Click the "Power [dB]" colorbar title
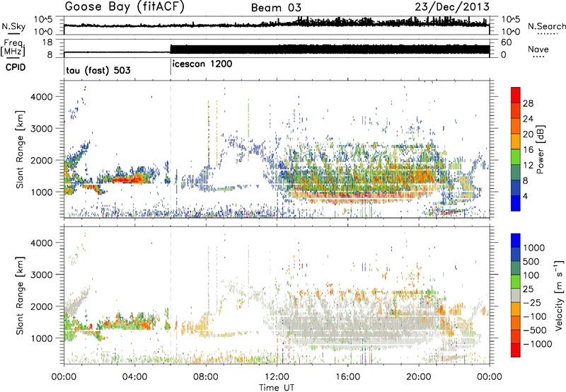Screen dimensions: 566x392 click(540, 149)
